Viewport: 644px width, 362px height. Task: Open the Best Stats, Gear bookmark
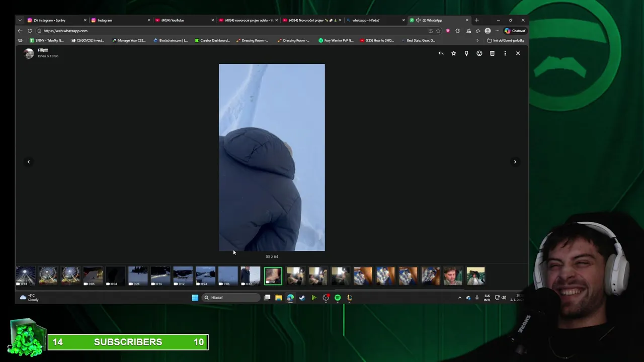419,40
